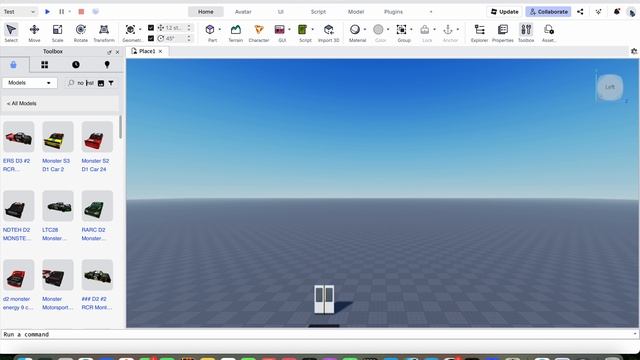Open Toolbox Inventory grid tab
This screenshot has height=360, width=640.
pyautogui.click(x=44, y=65)
